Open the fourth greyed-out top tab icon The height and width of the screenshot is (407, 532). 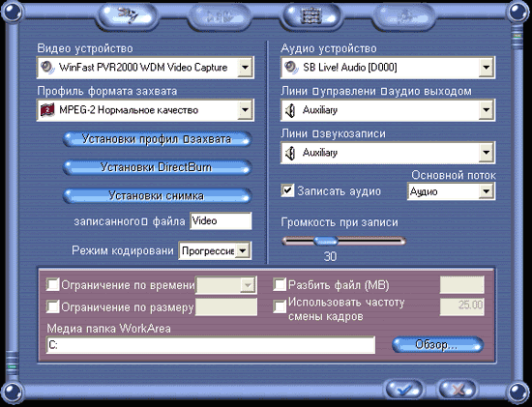403,16
